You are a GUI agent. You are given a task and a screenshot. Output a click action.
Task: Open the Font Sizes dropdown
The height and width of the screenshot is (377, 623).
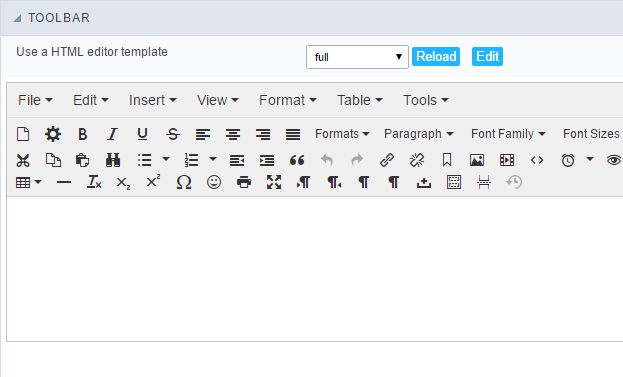point(592,134)
